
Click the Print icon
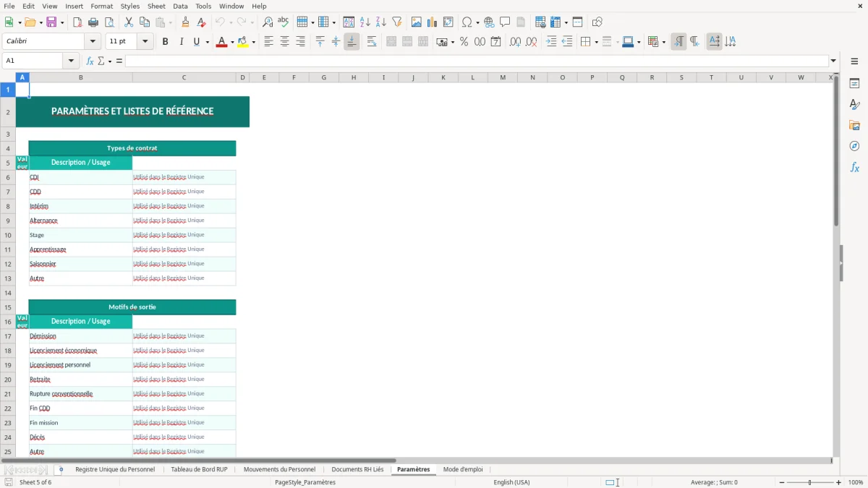point(93,22)
